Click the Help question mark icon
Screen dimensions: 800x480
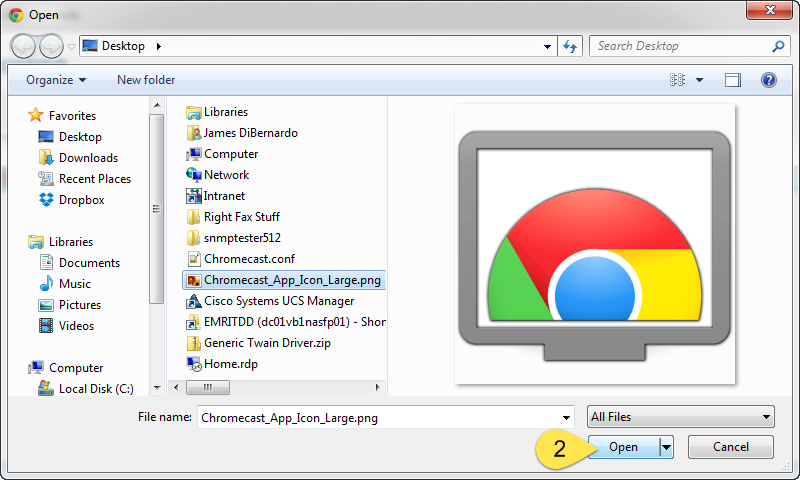click(768, 80)
